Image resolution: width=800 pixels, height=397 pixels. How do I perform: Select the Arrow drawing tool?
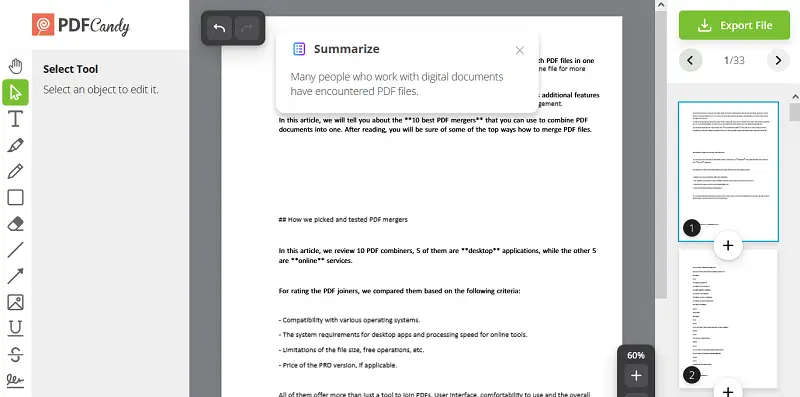tap(15, 276)
